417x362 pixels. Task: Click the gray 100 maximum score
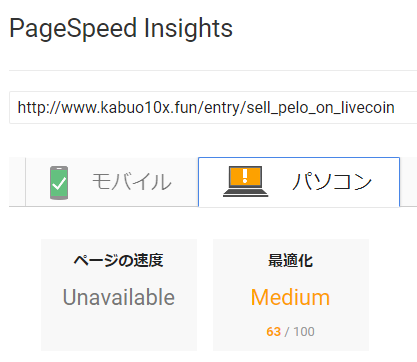click(x=304, y=332)
